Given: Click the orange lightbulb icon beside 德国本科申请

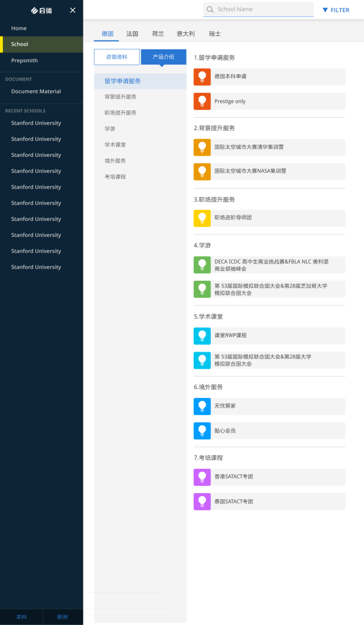Looking at the screenshot, I should tap(202, 77).
